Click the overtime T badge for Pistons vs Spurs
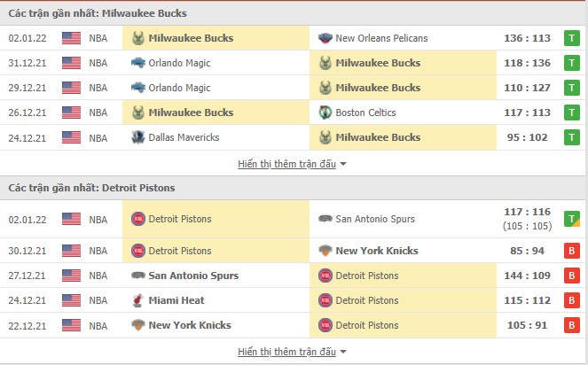 pos(572,219)
